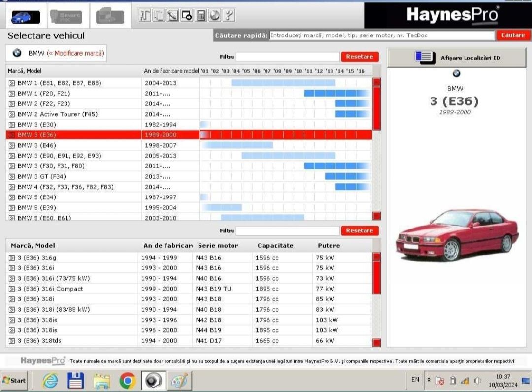Click the pencil edit toolbar icon
The width and height of the screenshot is (532, 392).
pos(173,16)
